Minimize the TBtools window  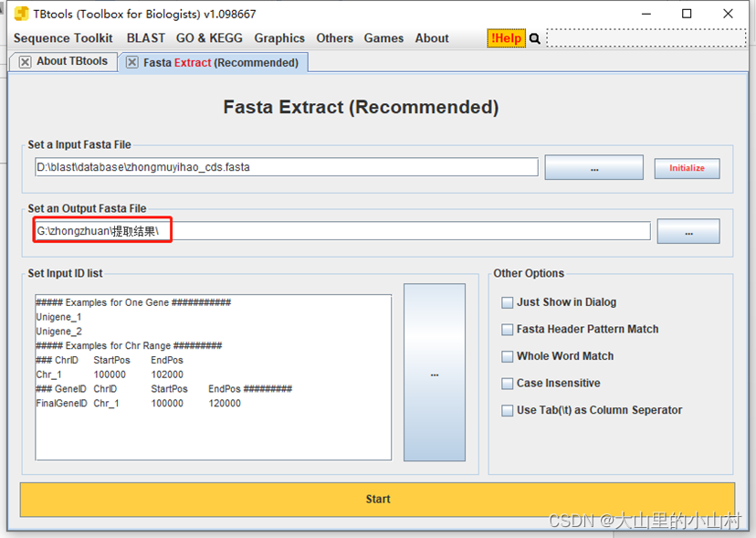[646, 14]
